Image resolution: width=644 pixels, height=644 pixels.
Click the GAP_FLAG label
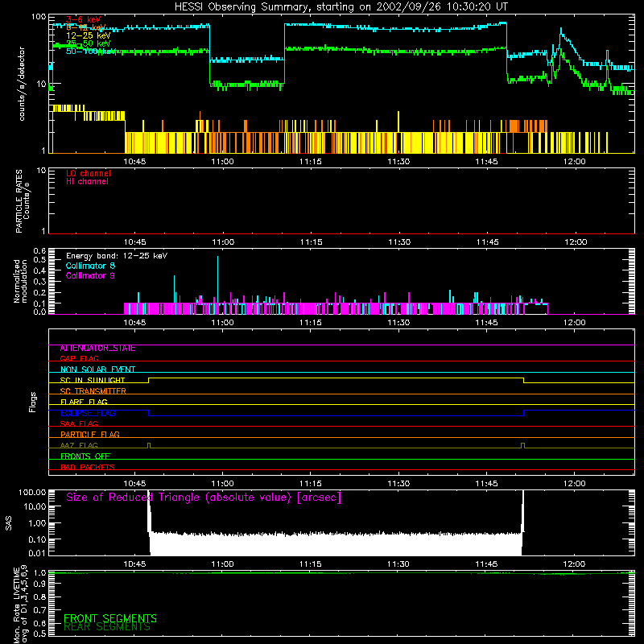pyautogui.click(x=79, y=358)
